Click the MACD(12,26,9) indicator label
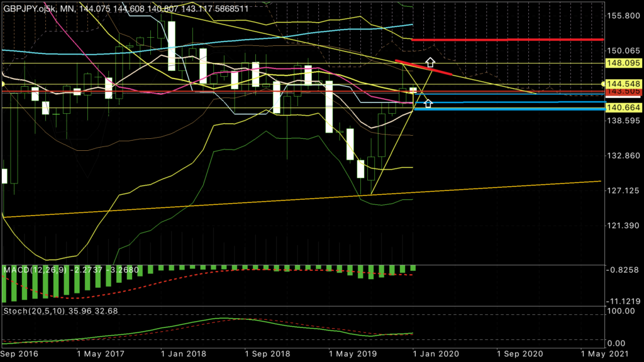Viewport: 644px width, 362px height. click(x=71, y=270)
